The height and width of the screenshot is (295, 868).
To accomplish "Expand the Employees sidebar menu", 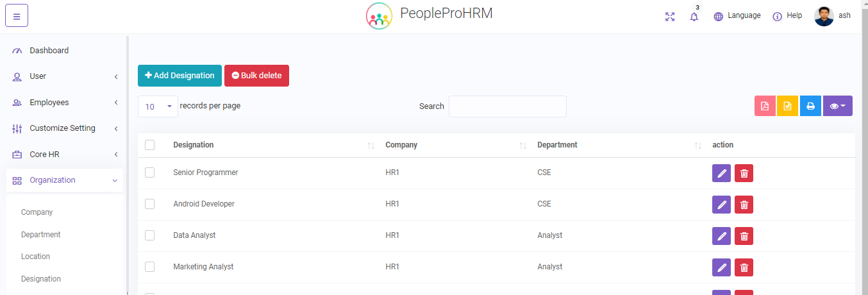I will 64,103.
